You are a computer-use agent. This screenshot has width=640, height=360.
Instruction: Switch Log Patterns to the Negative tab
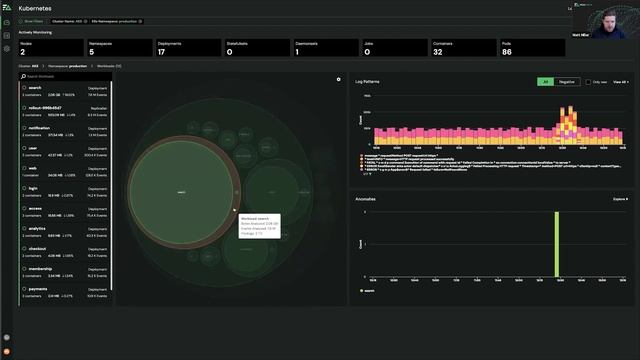click(x=567, y=82)
